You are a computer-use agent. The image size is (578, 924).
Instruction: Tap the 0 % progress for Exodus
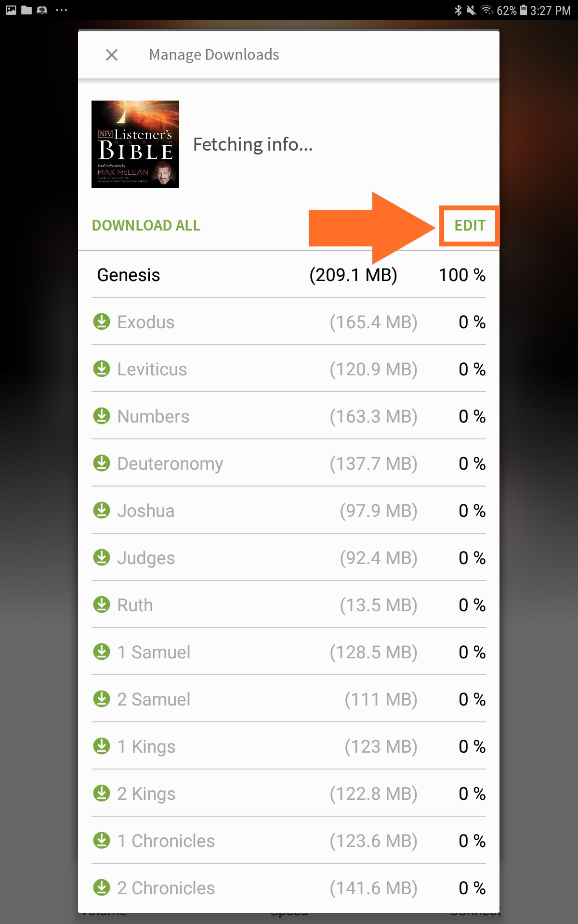472,322
